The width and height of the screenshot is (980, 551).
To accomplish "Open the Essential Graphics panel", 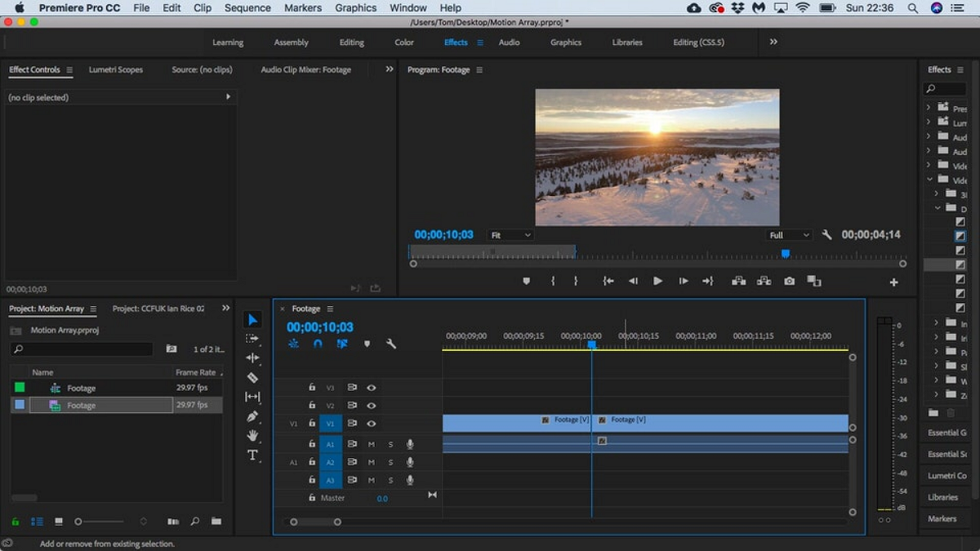I will pos(947,433).
